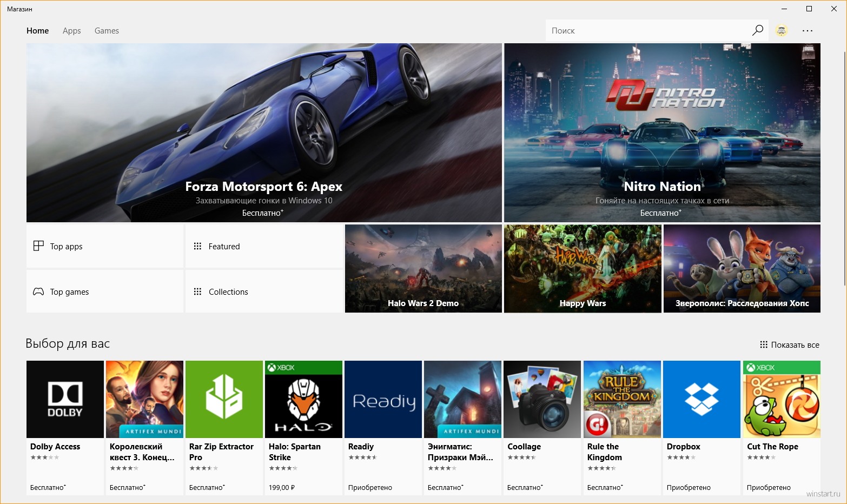The width and height of the screenshot is (847, 504).
Task: Open the Readiy app icon
Action: click(383, 399)
